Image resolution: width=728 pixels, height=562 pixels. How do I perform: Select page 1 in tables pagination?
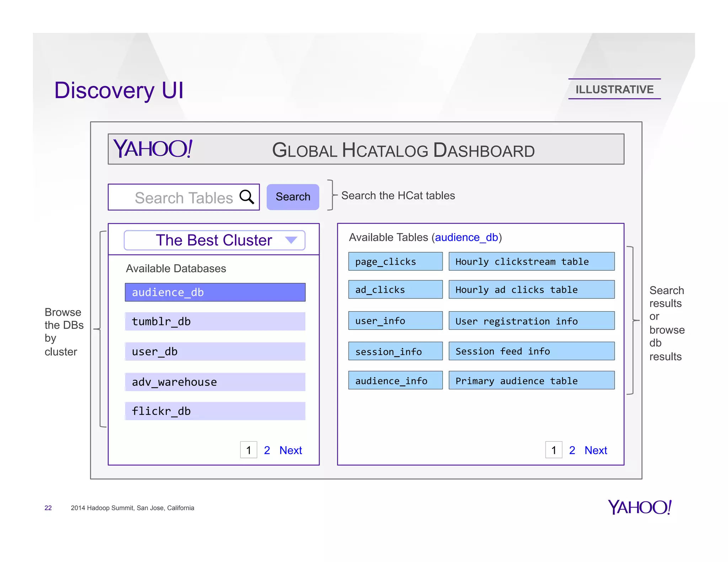pos(553,450)
